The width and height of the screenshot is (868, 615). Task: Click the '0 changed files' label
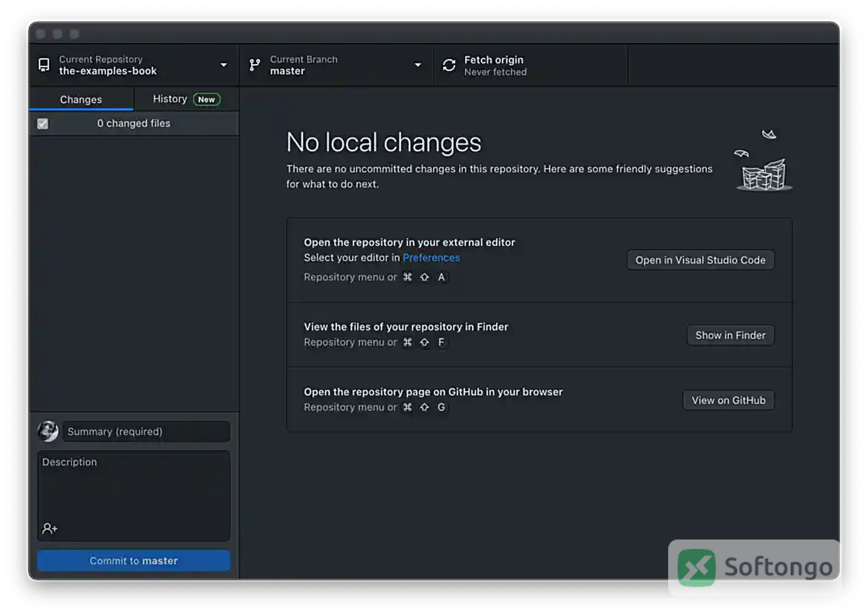click(x=133, y=123)
